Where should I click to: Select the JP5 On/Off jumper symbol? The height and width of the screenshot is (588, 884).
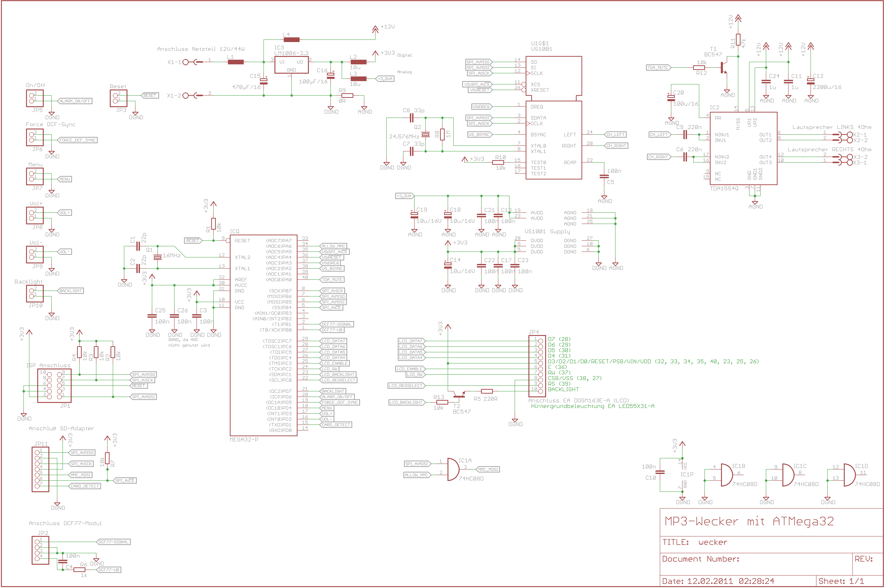click(x=35, y=98)
